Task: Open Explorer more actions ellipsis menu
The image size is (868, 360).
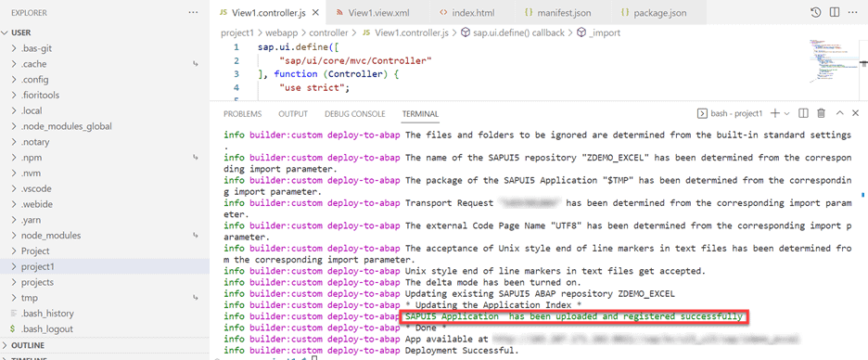Action: 193,12
